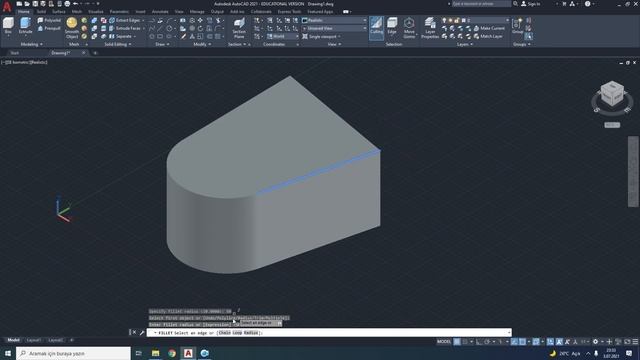The height and width of the screenshot is (360, 640).
Task: Click the Section Plane tool
Action: (x=239, y=28)
